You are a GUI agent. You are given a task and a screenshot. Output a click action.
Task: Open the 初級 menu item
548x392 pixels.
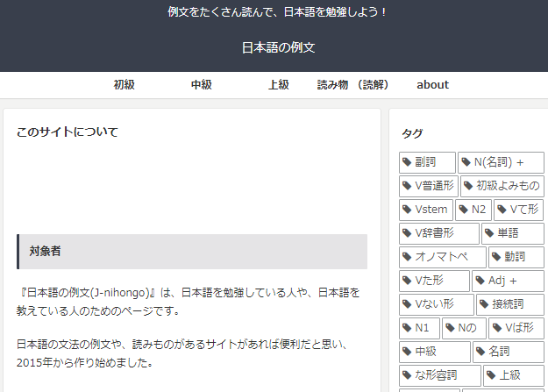coord(125,85)
